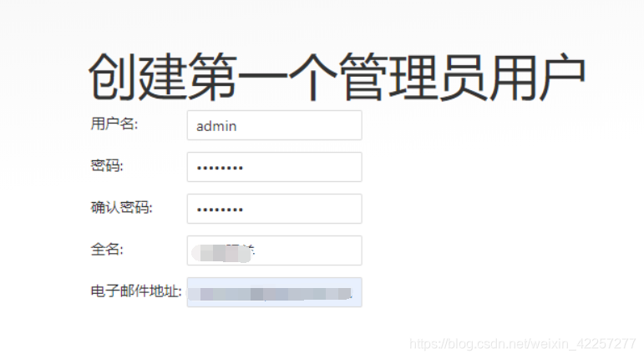Click the 用户名: label text
The height and width of the screenshot is (359, 644).
(114, 124)
